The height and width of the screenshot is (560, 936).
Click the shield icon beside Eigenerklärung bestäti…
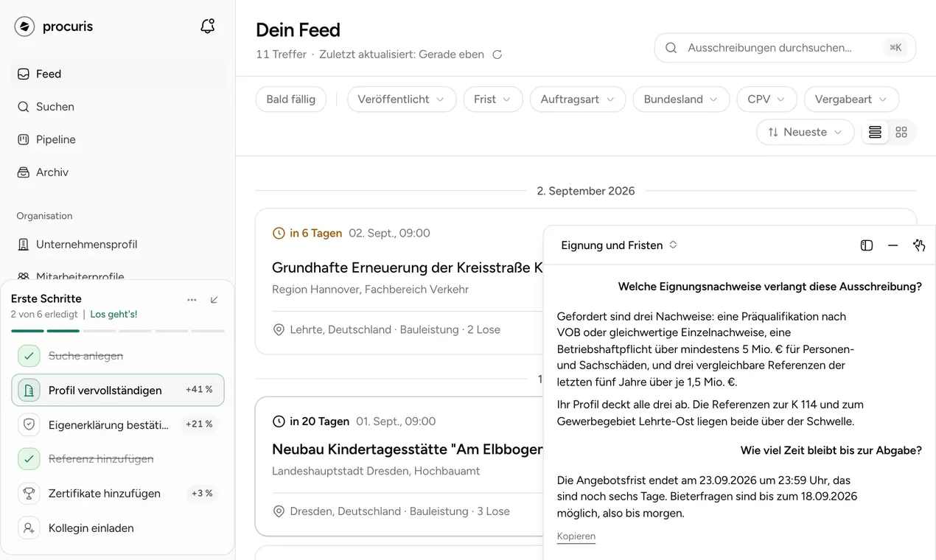coord(29,424)
